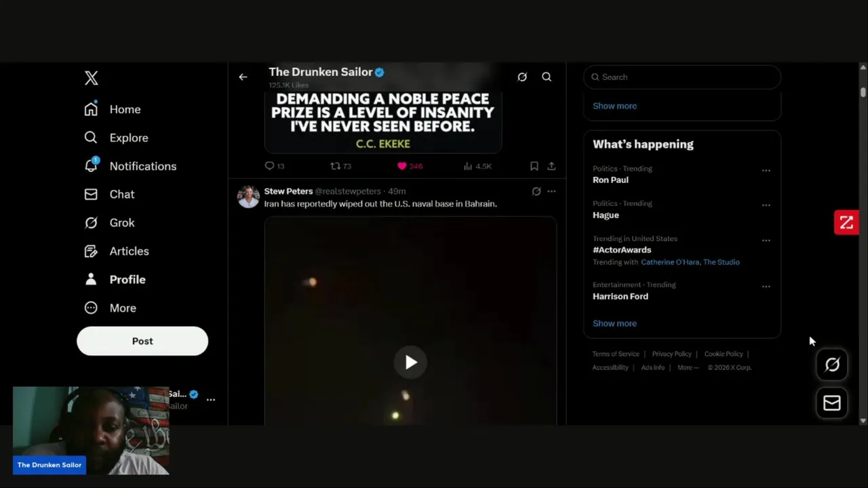This screenshot has height=488, width=868.
Task: Reply to the peace prize post
Action: 270,166
